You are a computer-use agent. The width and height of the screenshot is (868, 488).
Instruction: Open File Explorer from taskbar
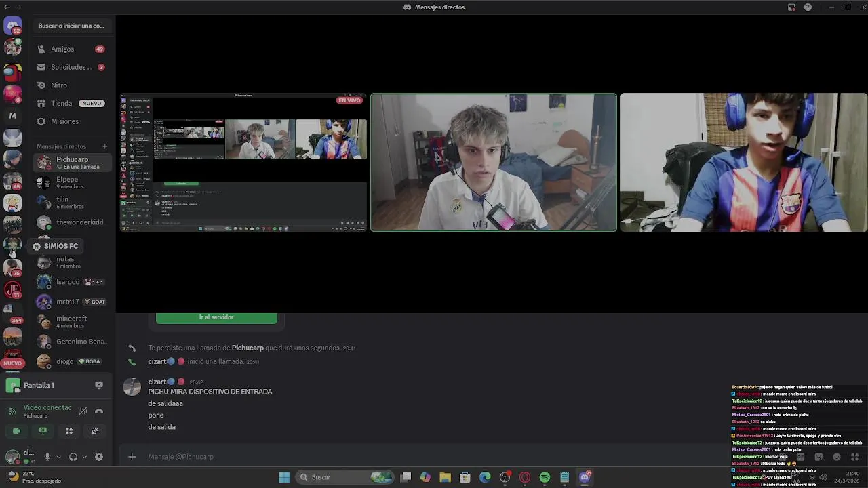tap(445, 477)
